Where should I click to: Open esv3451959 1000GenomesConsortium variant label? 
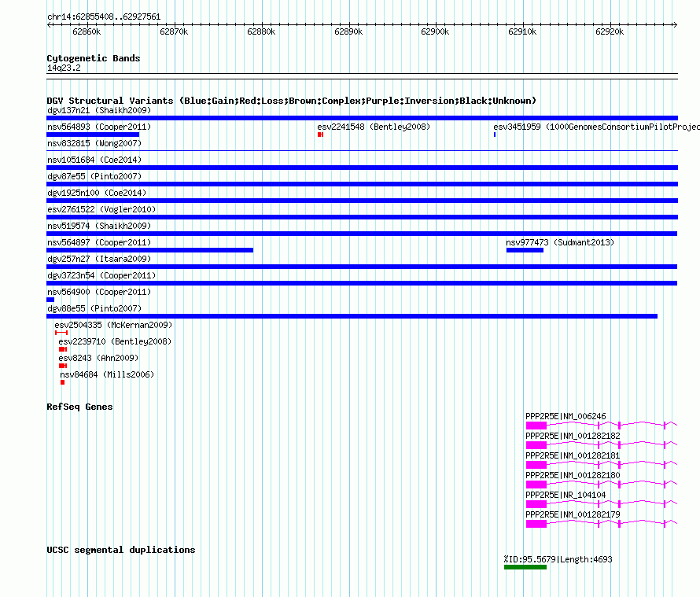click(x=596, y=127)
